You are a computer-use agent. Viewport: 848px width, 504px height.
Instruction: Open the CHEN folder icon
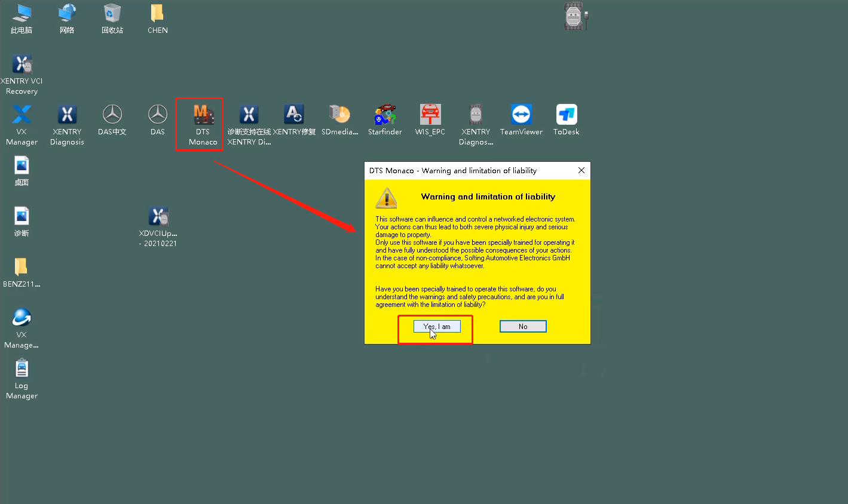tap(158, 19)
